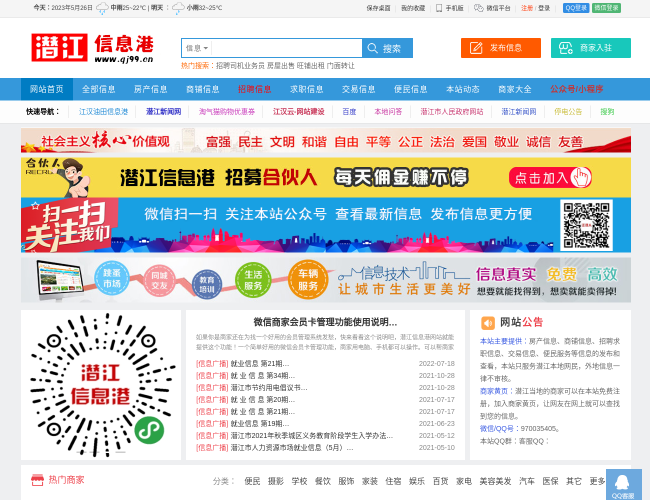The image size is (650, 500).
Task: Open the 商家大全 nav tab
Action: coord(515,89)
